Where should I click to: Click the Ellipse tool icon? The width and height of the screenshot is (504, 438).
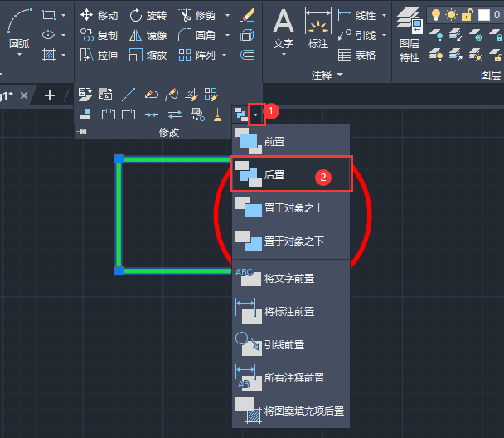click(49, 35)
